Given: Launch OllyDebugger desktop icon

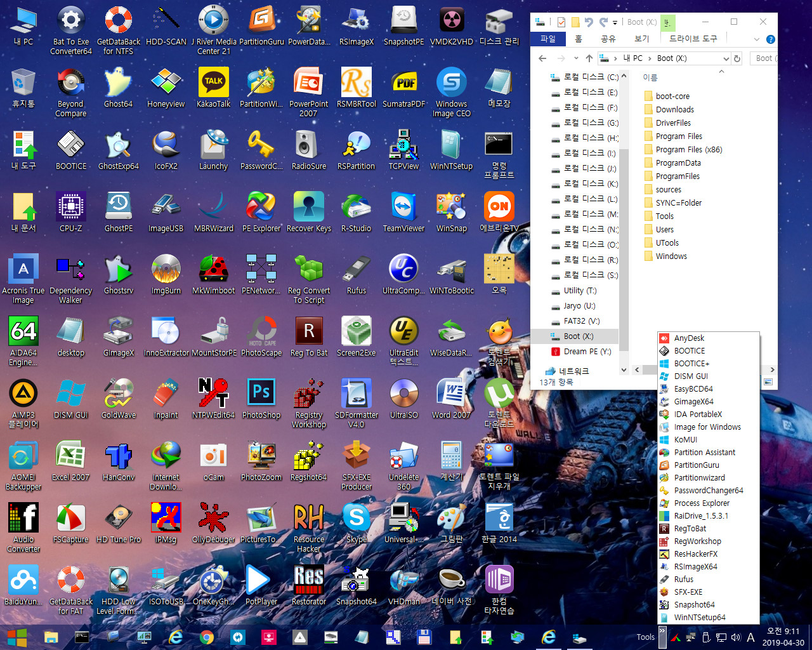Looking at the screenshot, I should click(214, 524).
